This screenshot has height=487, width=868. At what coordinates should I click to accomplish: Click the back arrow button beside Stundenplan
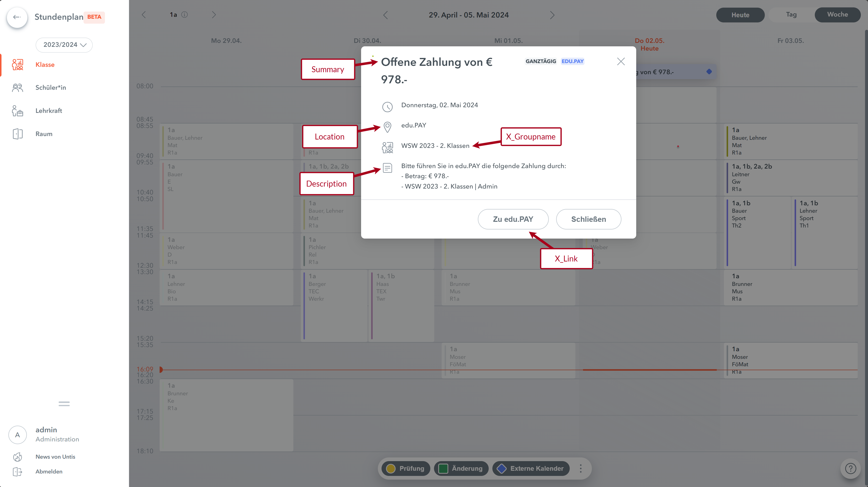coord(17,17)
